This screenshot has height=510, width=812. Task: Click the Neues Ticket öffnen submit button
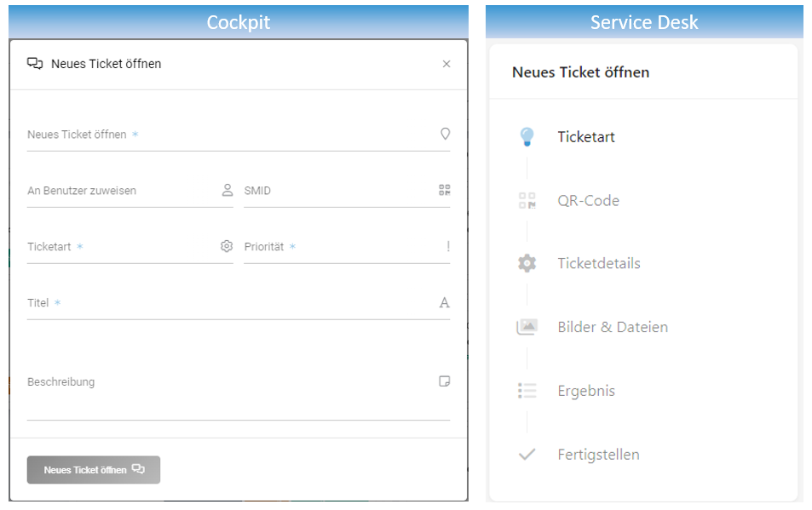(94, 470)
